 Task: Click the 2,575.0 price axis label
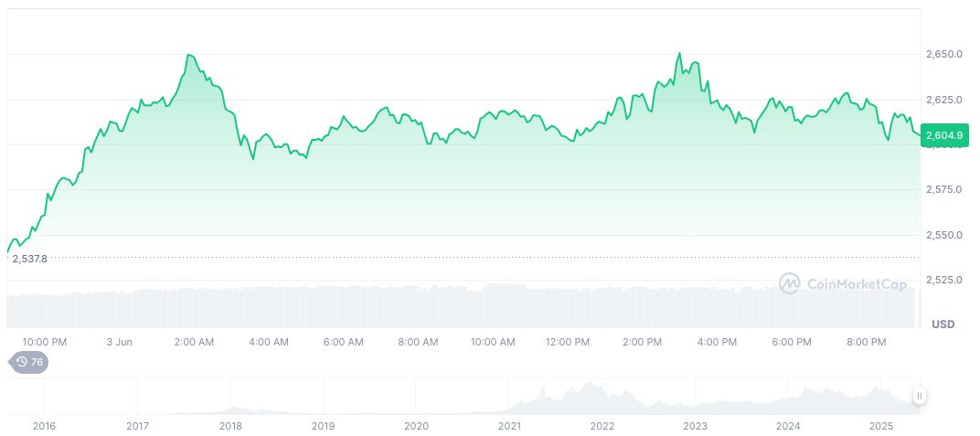[944, 189]
